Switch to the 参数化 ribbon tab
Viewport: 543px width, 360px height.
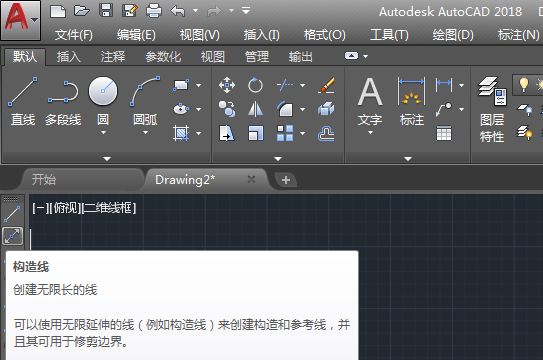pos(163,56)
